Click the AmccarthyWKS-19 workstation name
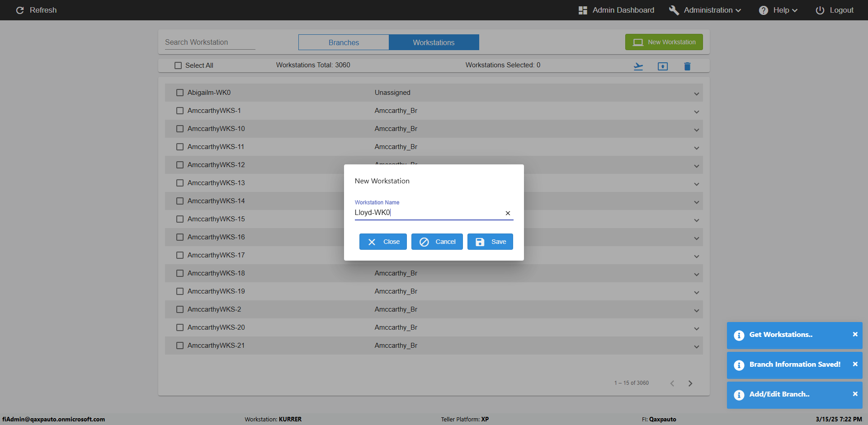This screenshot has height=425, width=868. (x=216, y=291)
